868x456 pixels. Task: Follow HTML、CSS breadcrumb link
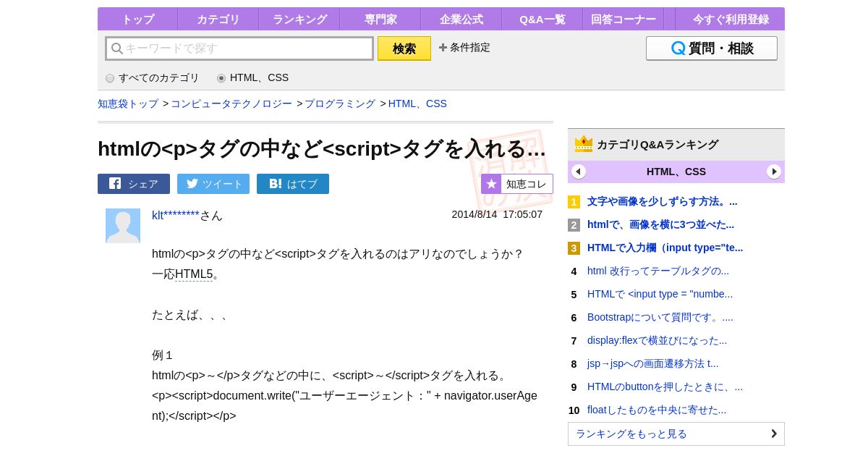[x=417, y=104]
